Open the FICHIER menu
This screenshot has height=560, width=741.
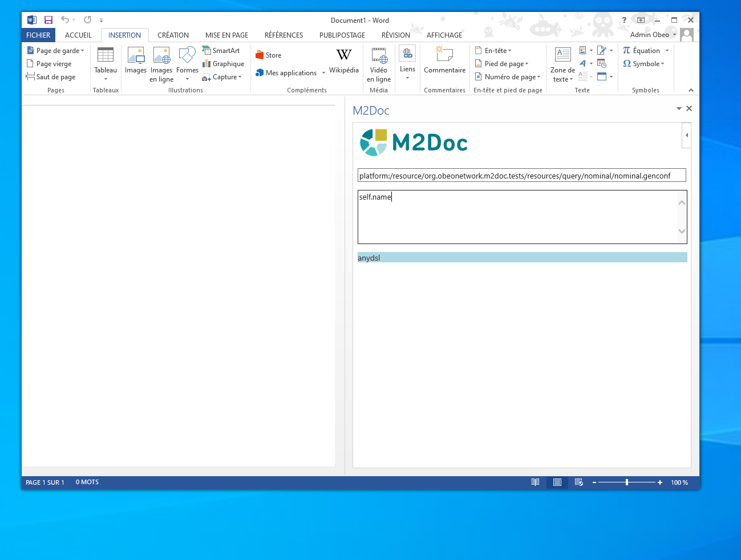(38, 35)
